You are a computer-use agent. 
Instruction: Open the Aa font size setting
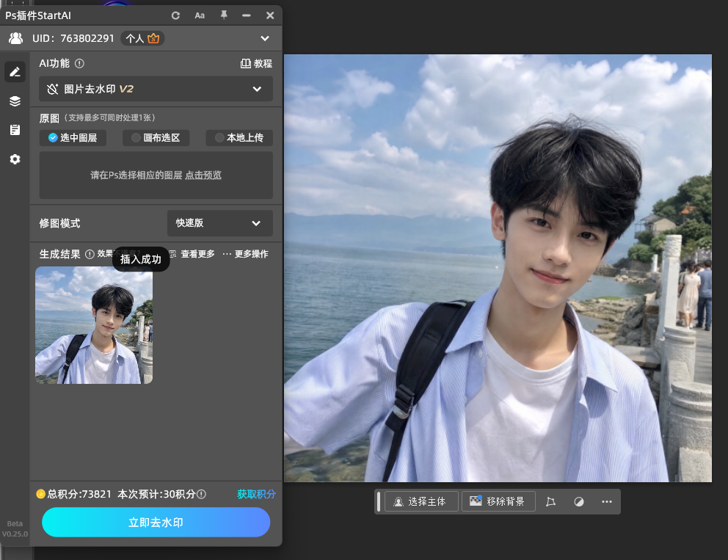tap(200, 15)
